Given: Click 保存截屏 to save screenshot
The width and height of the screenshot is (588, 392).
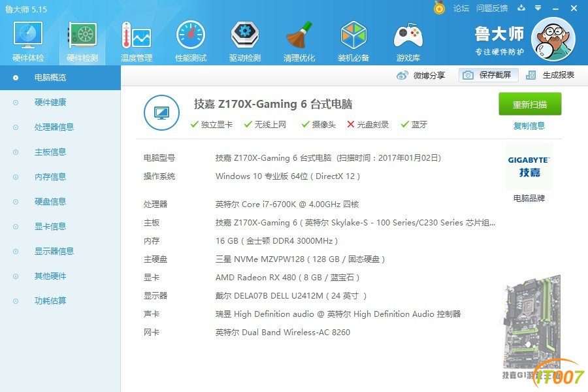Looking at the screenshot, I should click(x=488, y=75).
